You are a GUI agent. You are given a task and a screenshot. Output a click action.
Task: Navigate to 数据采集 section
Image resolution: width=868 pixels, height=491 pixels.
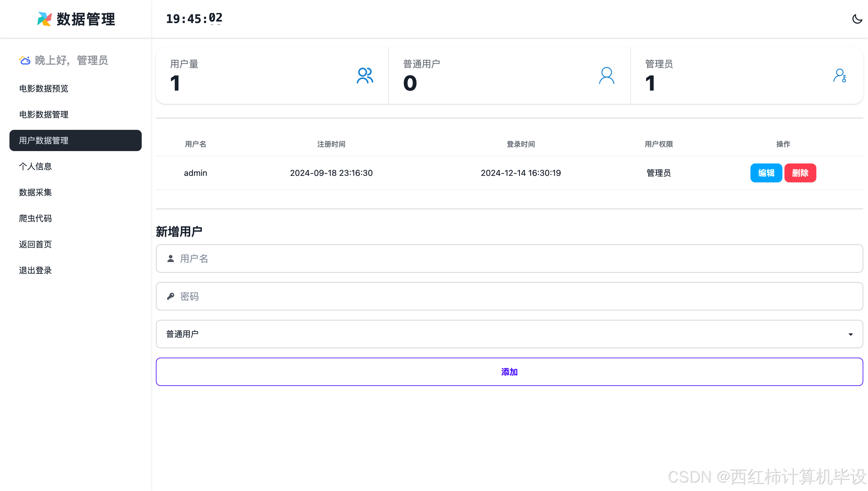pos(35,192)
